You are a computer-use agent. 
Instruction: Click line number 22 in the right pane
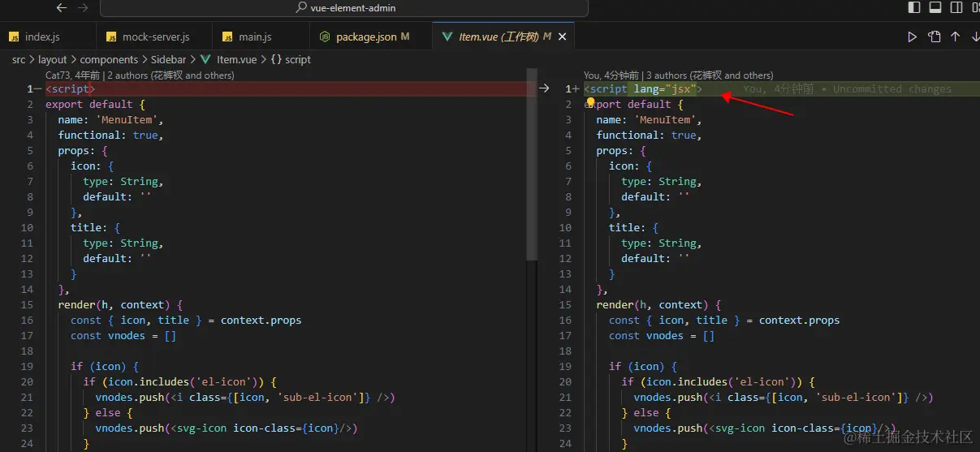[566, 413]
